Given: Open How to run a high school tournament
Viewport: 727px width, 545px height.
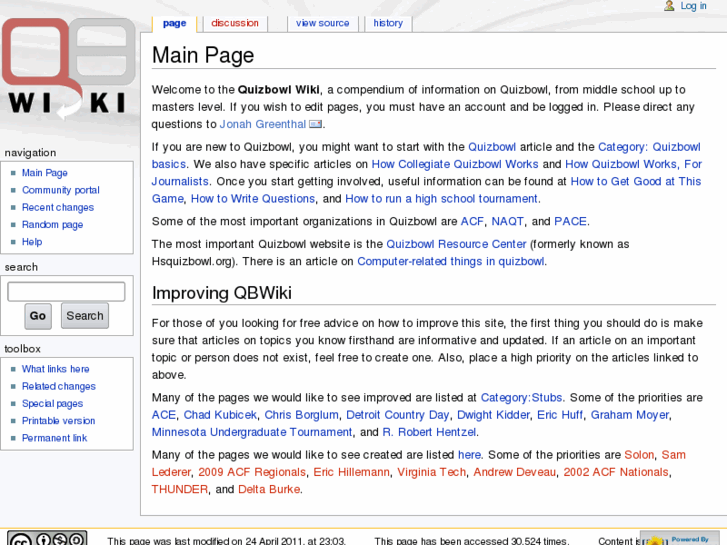Looking at the screenshot, I should [441, 199].
